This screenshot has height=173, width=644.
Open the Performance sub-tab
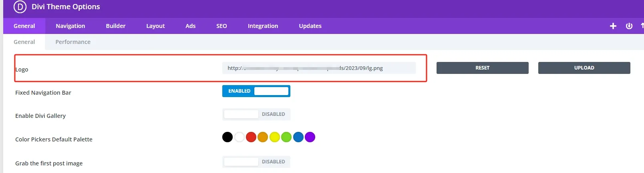[73, 42]
